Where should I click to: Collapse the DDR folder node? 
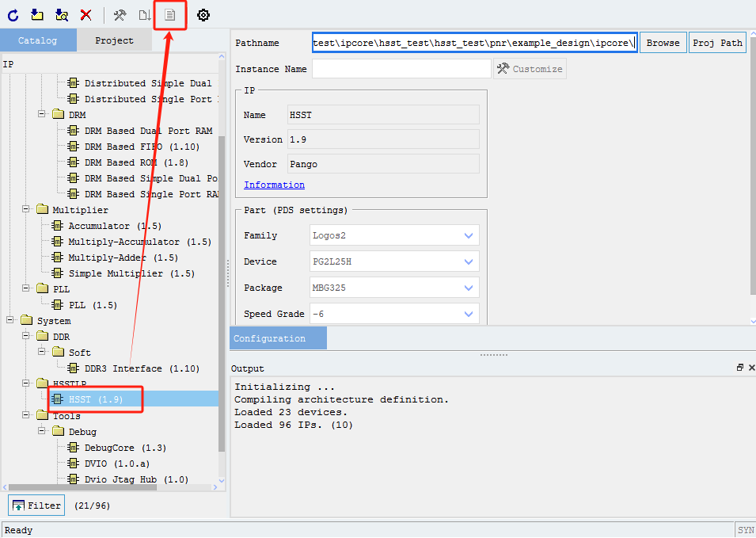pyautogui.click(x=26, y=336)
